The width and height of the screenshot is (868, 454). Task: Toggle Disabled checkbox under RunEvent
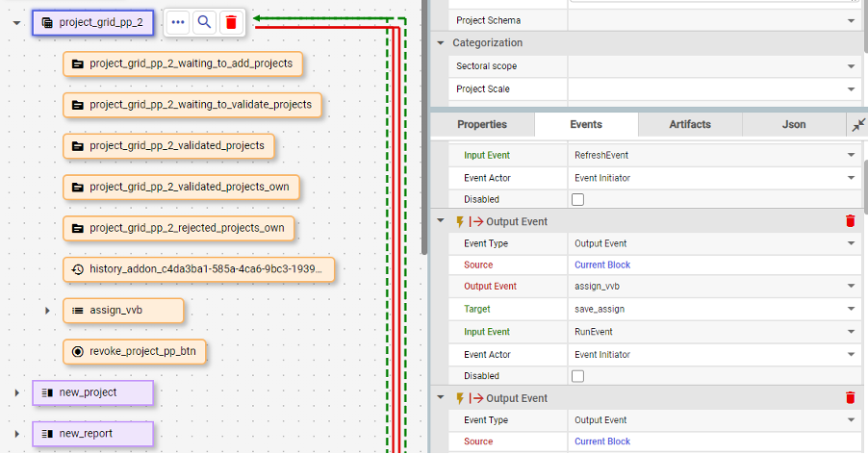(x=578, y=376)
